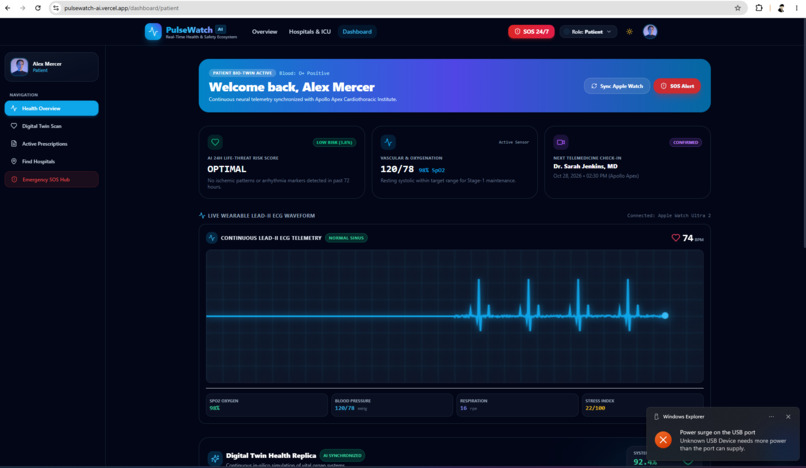This screenshot has width=806, height=468.
Task: Click the ECG waveform endpoint dot
Action: tap(665, 315)
